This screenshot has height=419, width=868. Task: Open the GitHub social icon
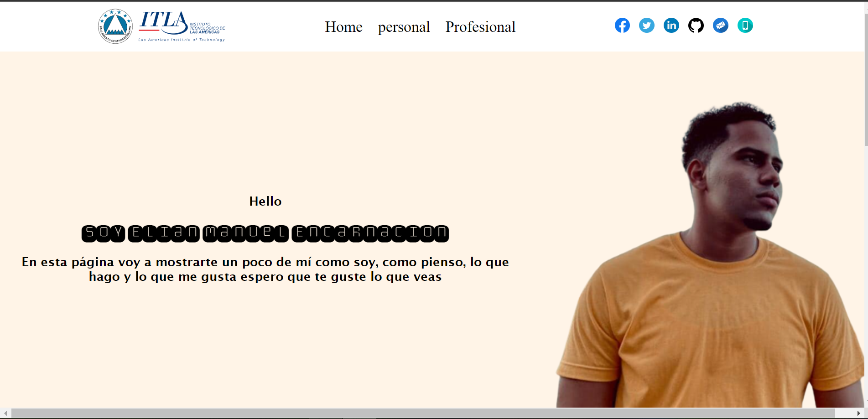coord(696,26)
